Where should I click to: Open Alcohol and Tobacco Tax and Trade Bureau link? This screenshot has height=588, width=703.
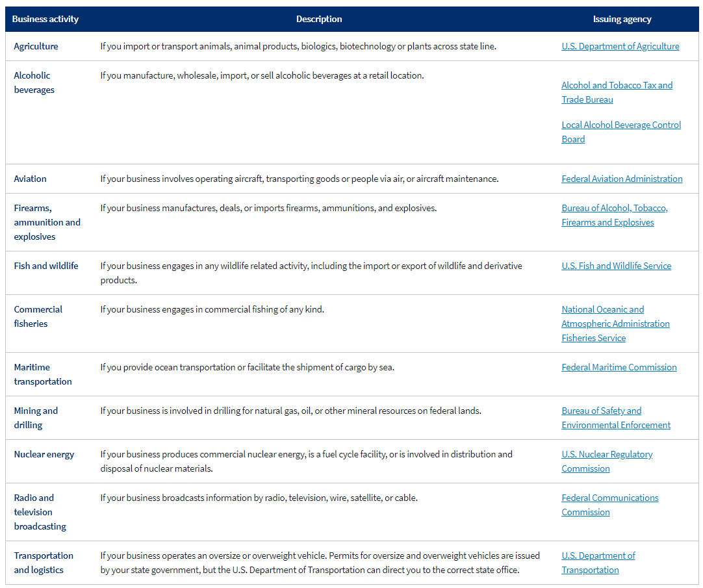tap(617, 92)
